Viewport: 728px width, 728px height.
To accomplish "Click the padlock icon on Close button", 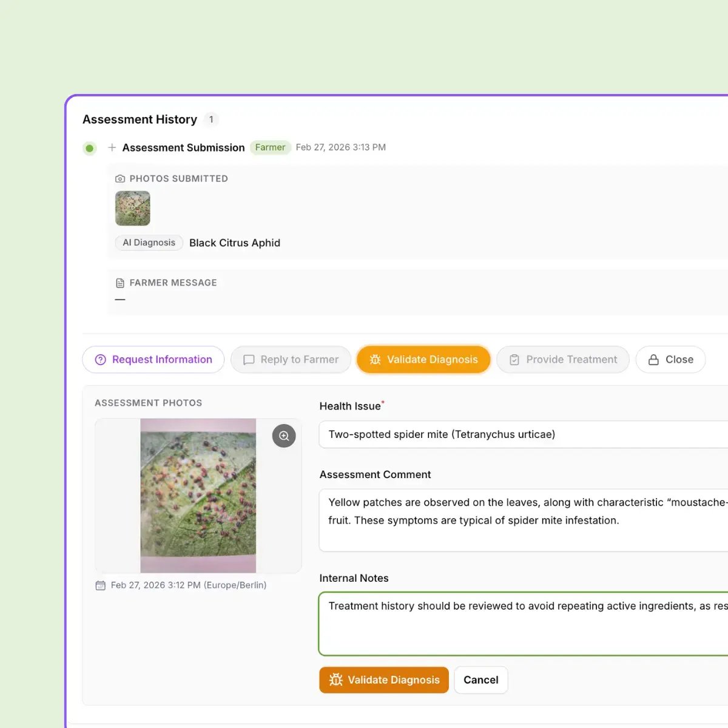I will tap(653, 360).
